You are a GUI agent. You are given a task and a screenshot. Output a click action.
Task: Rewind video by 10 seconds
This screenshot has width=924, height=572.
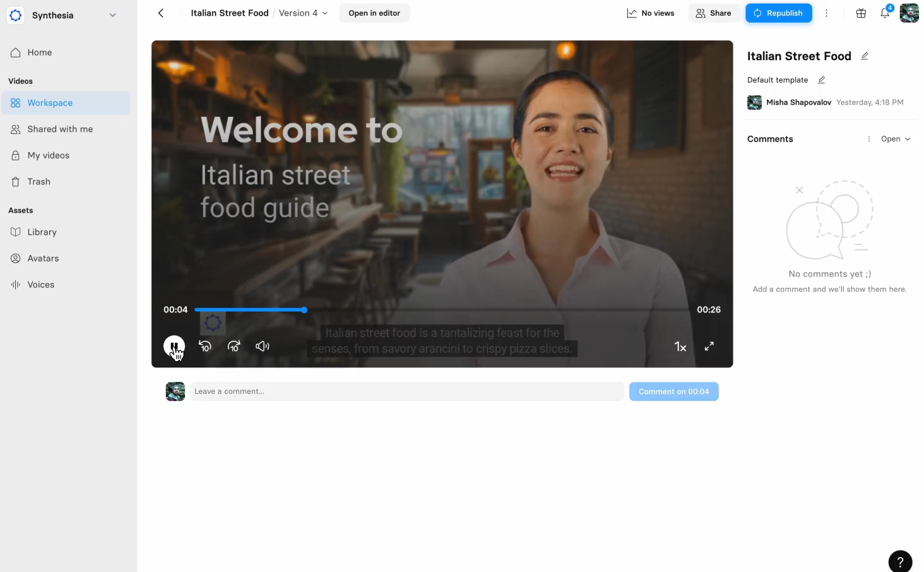coord(205,346)
